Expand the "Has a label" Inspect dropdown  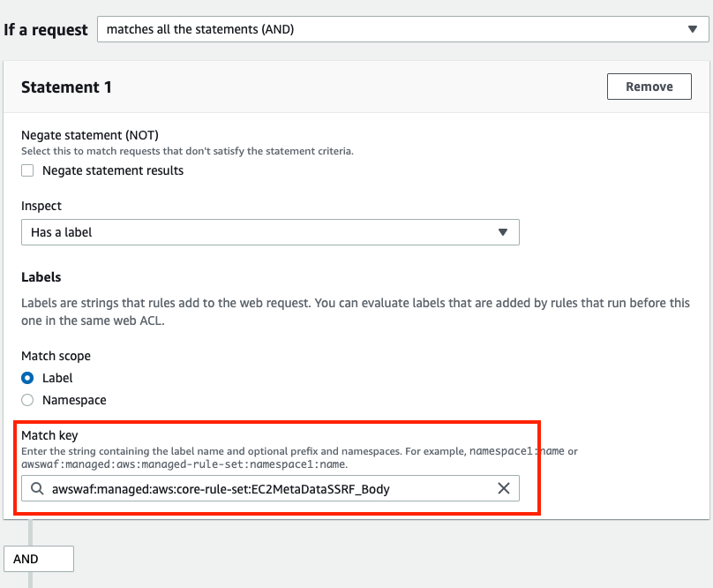tap(270, 232)
